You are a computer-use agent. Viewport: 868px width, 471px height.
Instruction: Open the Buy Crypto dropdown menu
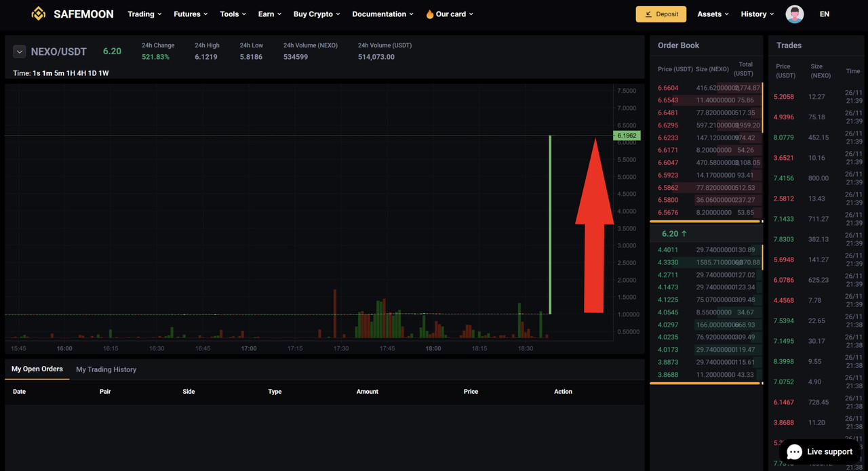point(317,14)
